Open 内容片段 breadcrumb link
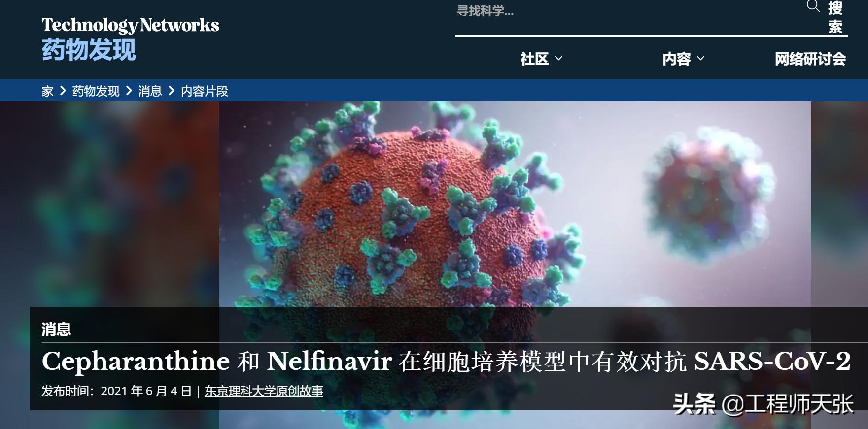Screen dimensions: 868x429 point(205,91)
